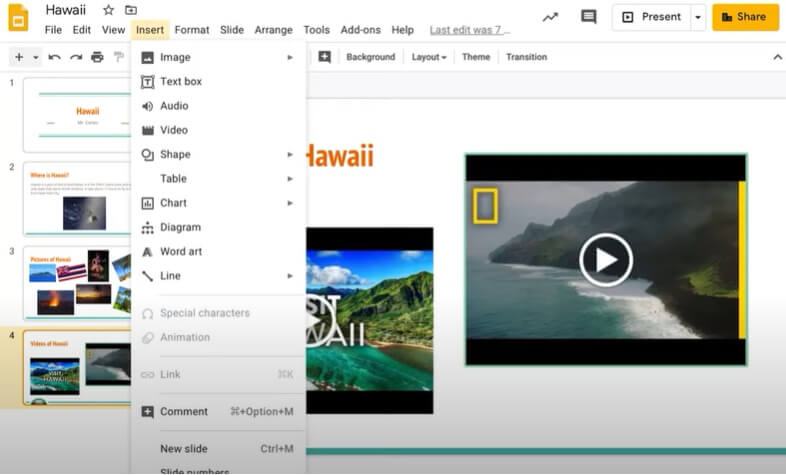Open the Tools menu

coord(316,30)
